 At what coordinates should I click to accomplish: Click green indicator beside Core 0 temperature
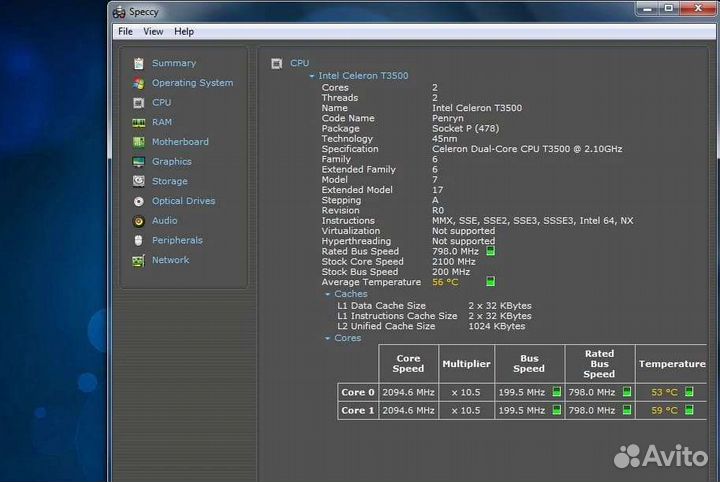click(689, 392)
